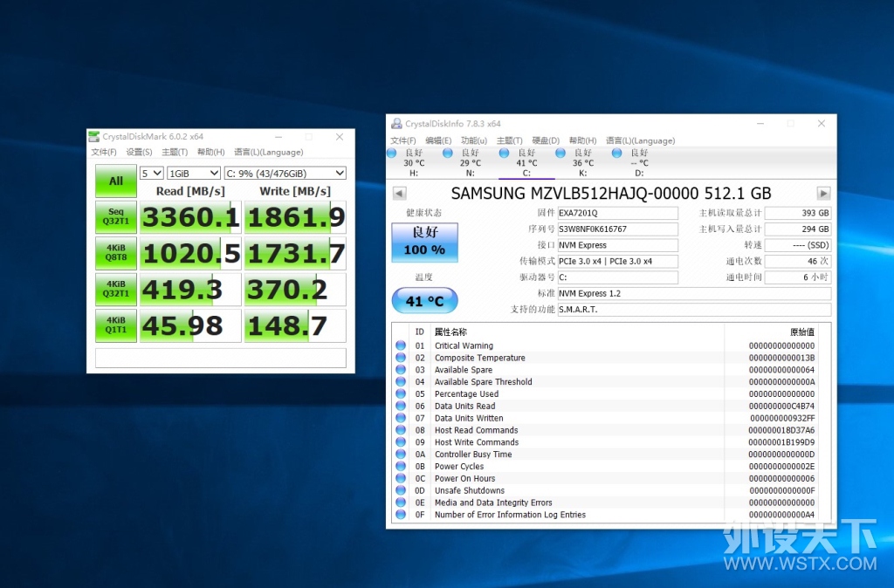Open the 功能(u) menu
894x588 pixels.
474,140
